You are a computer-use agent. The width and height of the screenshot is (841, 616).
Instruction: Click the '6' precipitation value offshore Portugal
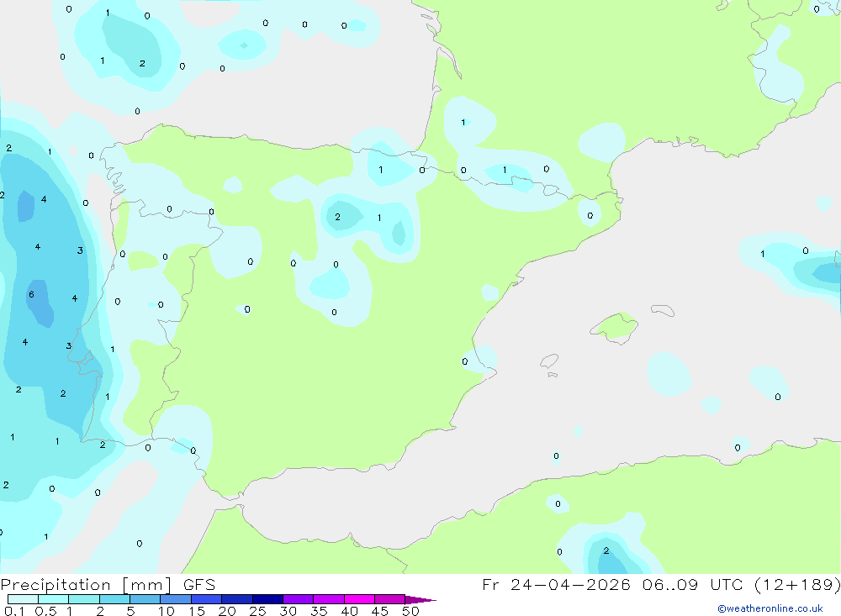coord(32,294)
